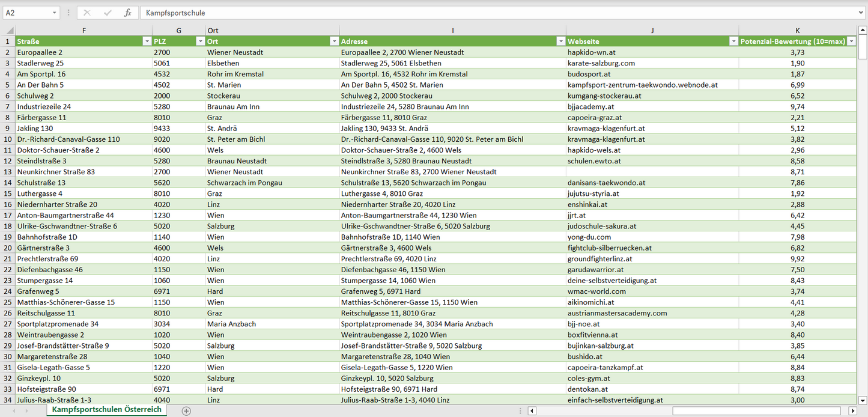Open the Straße column filter dropdown

click(x=147, y=41)
